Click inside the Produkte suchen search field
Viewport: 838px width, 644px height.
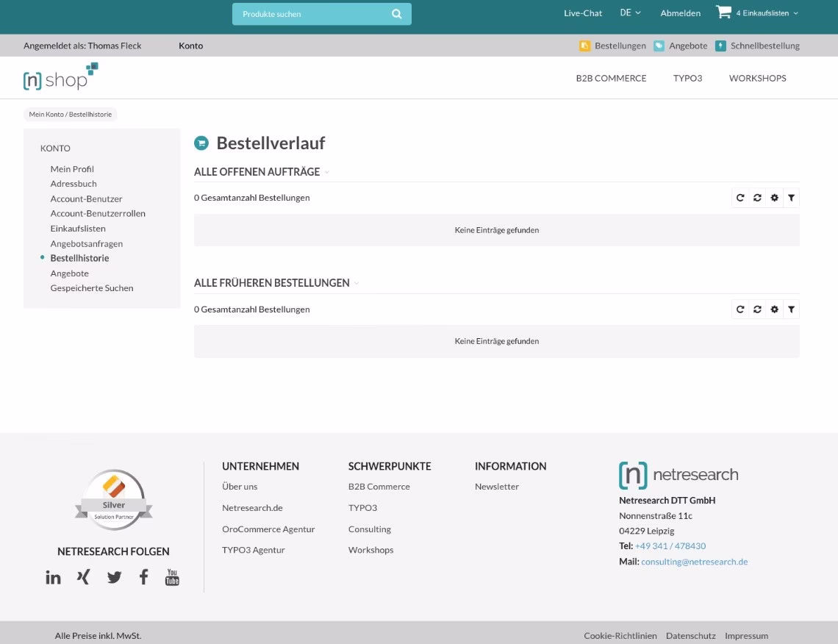point(309,13)
